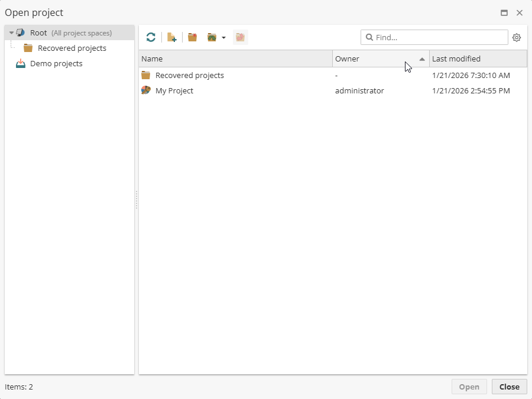
Task: Refresh the project list
Action: click(x=151, y=37)
